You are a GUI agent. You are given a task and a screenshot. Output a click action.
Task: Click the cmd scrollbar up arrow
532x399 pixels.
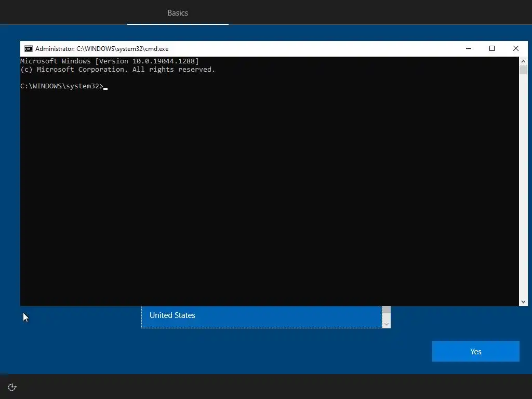coord(523,61)
